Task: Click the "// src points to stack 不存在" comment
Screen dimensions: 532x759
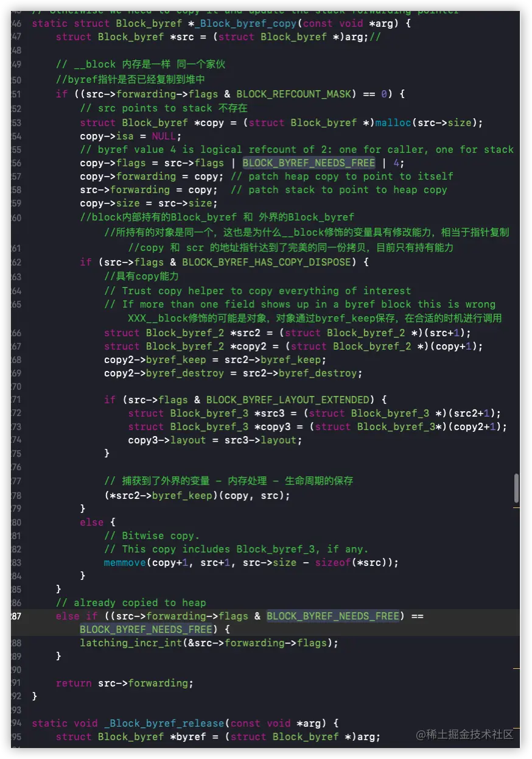Action: [164, 108]
